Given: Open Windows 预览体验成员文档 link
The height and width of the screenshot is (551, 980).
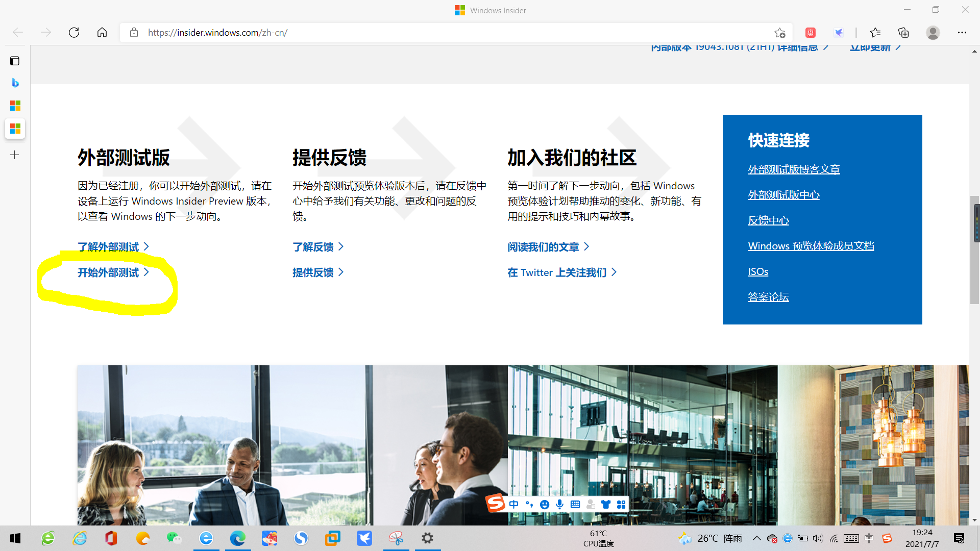Looking at the screenshot, I should 811,246.
